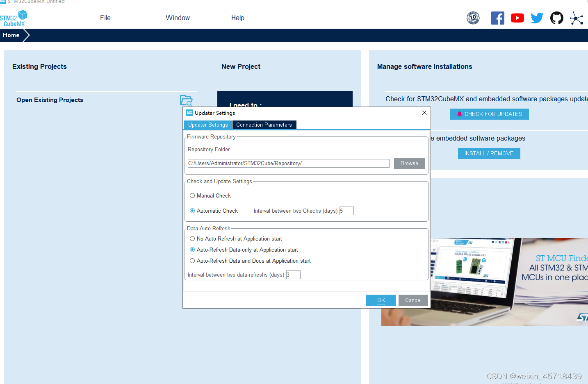Screen dimensions: 588x384
Task: Open the Window menu
Action: click(x=178, y=18)
